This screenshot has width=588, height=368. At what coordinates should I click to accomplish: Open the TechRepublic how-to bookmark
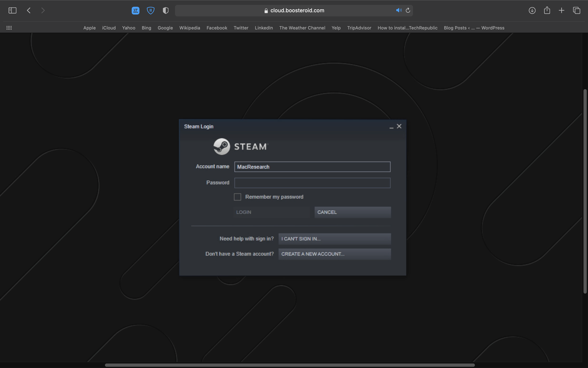tap(408, 28)
